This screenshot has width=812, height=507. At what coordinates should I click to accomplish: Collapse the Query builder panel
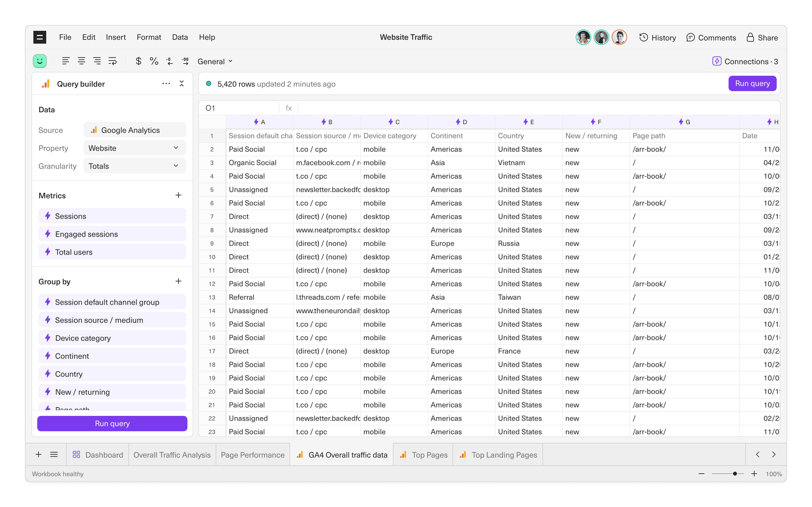pos(181,83)
